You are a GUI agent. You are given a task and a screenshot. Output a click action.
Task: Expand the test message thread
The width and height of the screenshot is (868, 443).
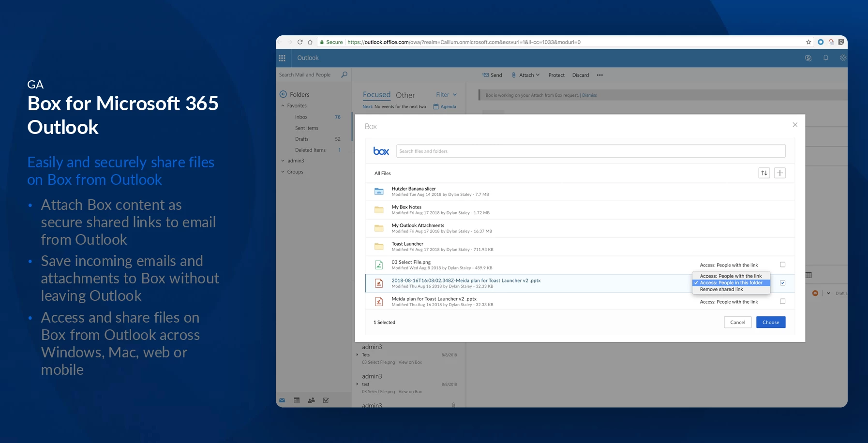(358, 384)
